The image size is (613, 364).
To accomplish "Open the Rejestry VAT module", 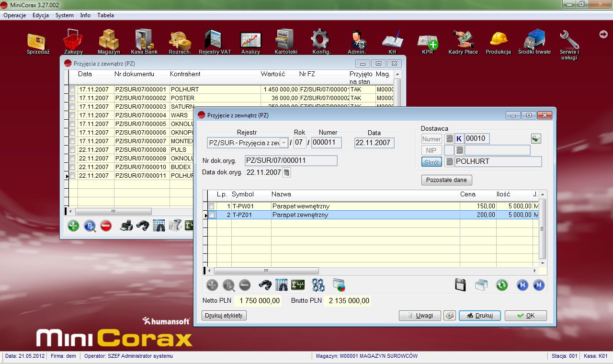I will pyautogui.click(x=215, y=42).
